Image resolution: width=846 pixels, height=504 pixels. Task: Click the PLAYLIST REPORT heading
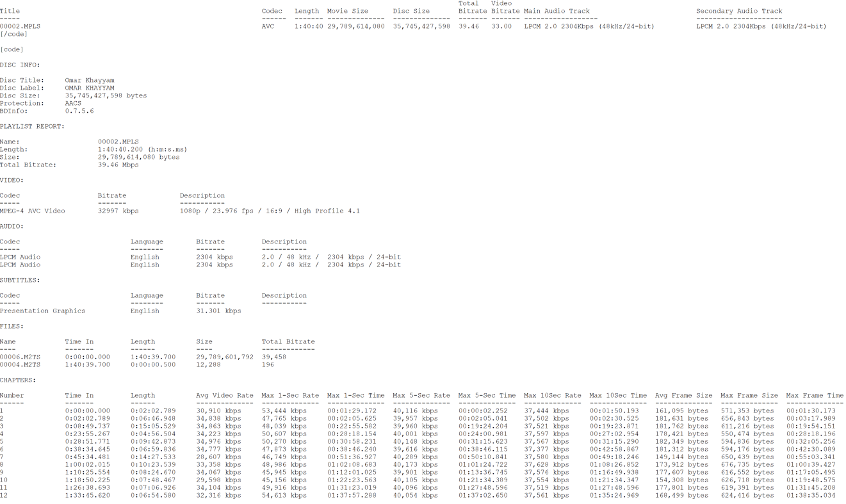(32, 126)
